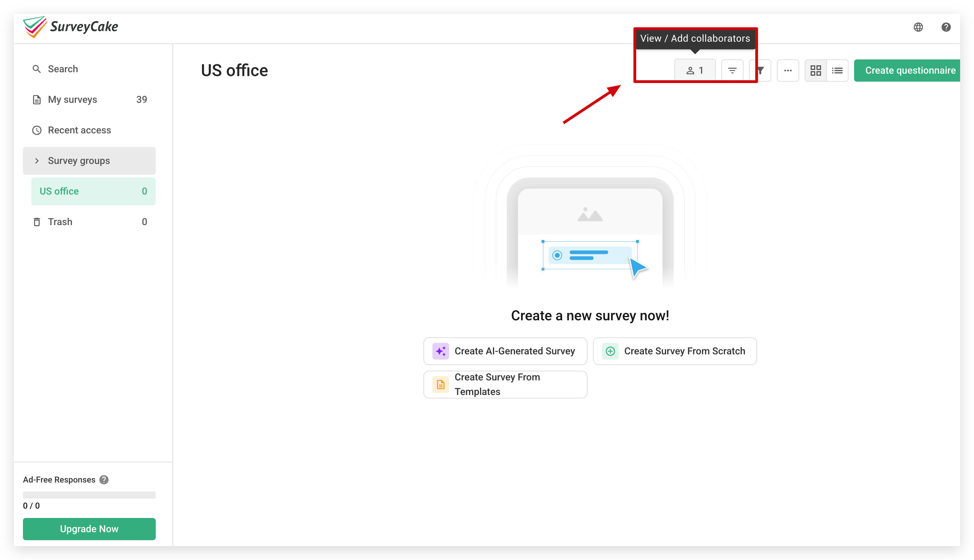974x560 pixels.
Task: Click the sort lines icon
Action: coord(732,71)
